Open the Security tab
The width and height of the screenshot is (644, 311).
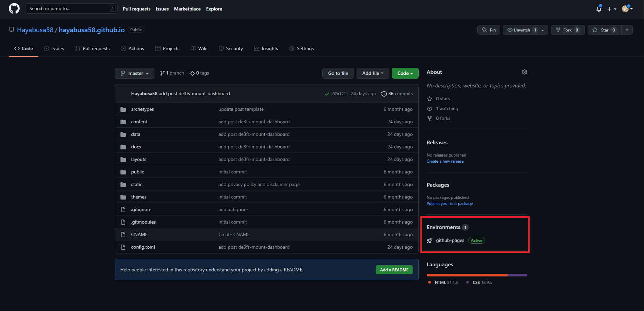[231, 48]
